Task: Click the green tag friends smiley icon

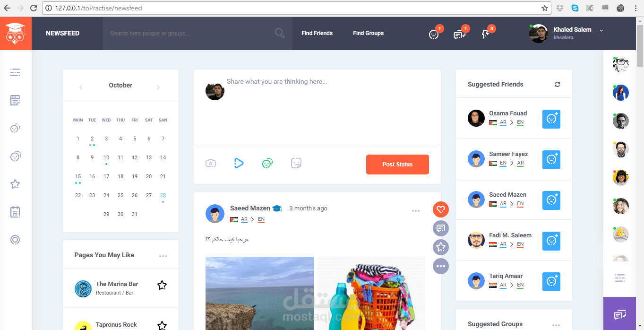Action: [x=267, y=164]
